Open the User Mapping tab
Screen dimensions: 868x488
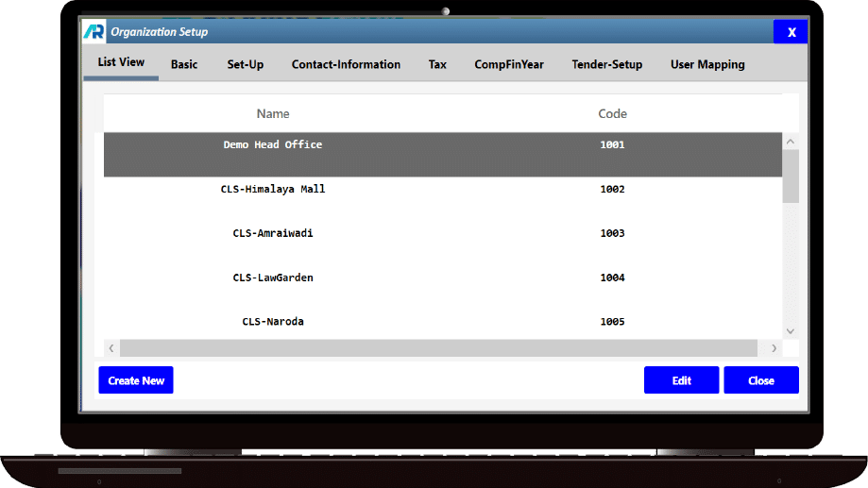pos(707,64)
